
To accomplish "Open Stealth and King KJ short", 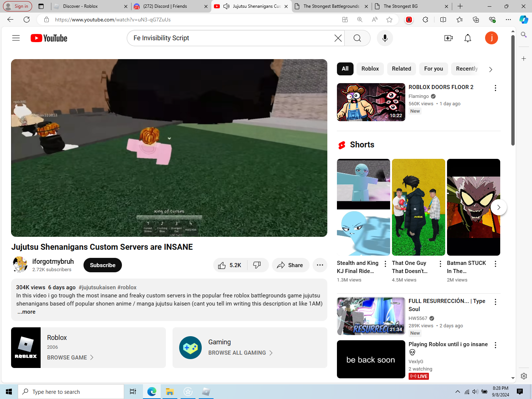I will pos(364,207).
